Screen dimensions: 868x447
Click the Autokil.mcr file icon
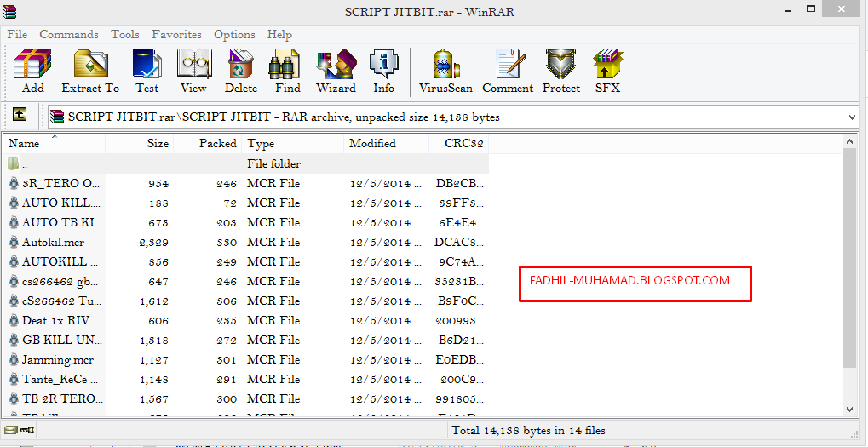[14, 242]
